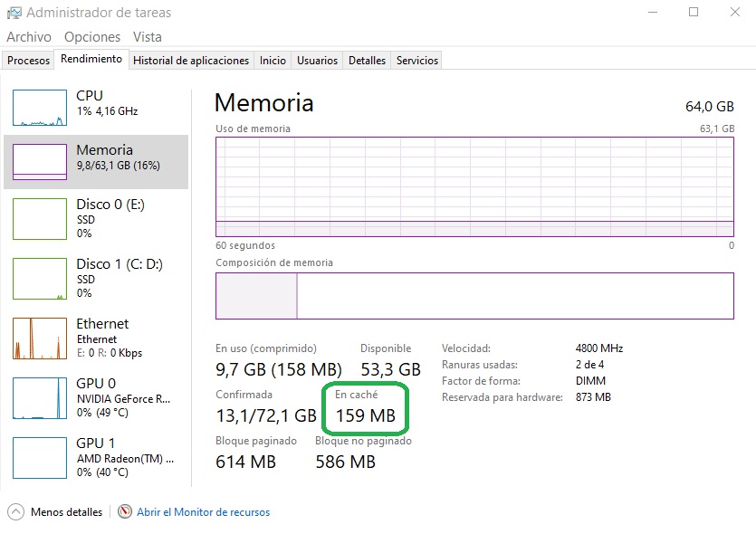Screen dimensions: 756x534
Task: Click '9,8/63,1 GB (16%)' memory text
Action: point(118,166)
